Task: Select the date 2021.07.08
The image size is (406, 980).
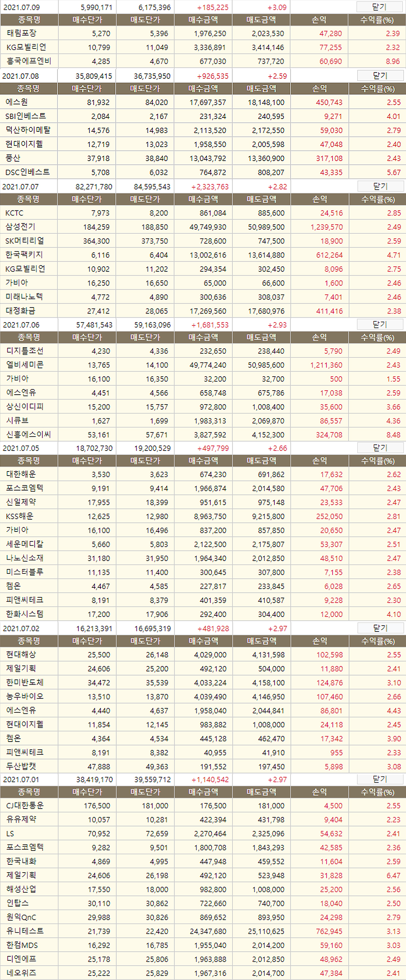Action: tap(21, 76)
